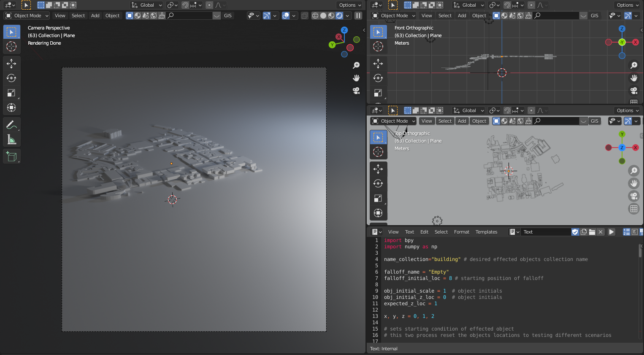Open text editor type dropdown
Image resolution: width=644 pixels, height=355 pixels.
(x=376, y=232)
